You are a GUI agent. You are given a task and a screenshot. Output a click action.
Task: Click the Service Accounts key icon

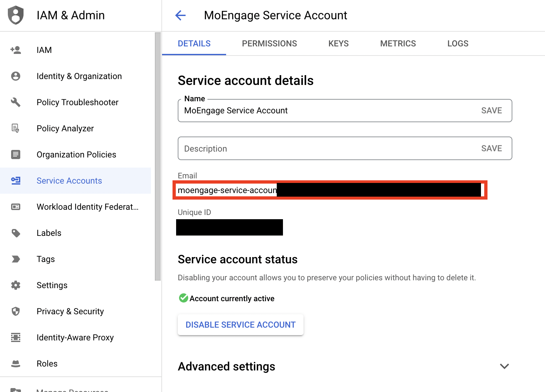pyautogui.click(x=16, y=181)
